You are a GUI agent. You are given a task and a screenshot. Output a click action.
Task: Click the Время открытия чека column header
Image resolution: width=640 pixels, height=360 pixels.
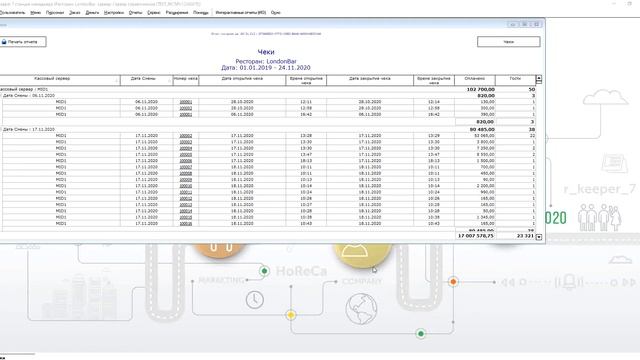306,80
